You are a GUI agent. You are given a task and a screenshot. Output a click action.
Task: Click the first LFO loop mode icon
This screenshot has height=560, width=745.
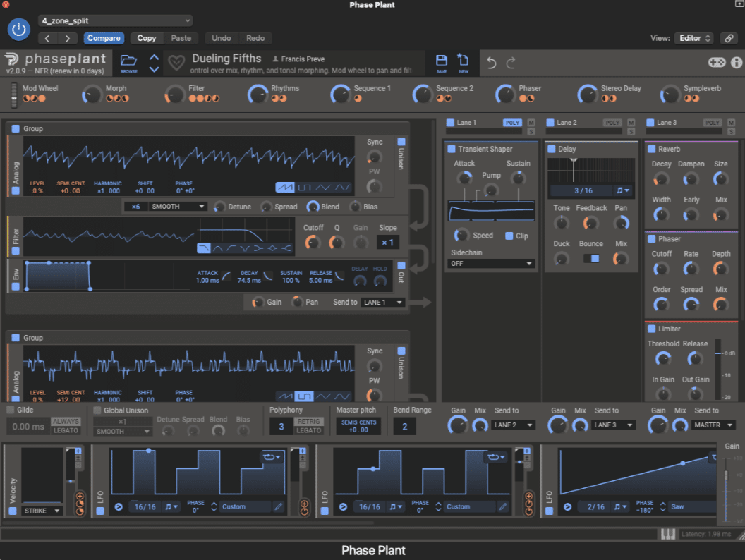[272, 457]
